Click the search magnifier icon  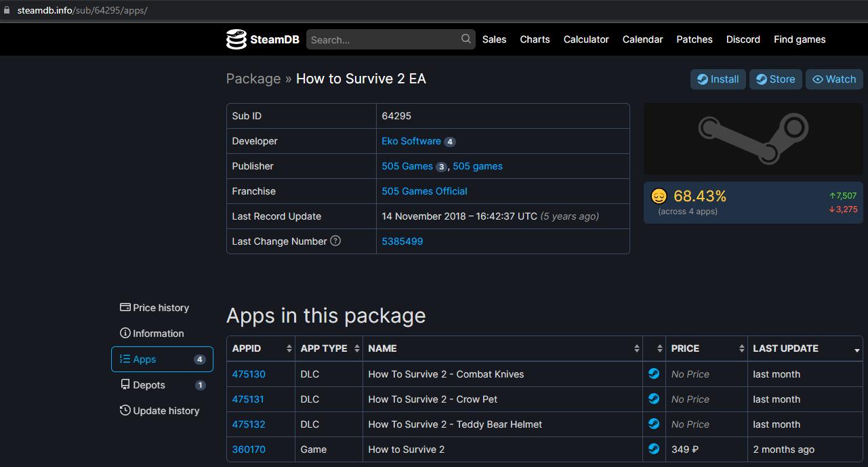pyautogui.click(x=466, y=39)
